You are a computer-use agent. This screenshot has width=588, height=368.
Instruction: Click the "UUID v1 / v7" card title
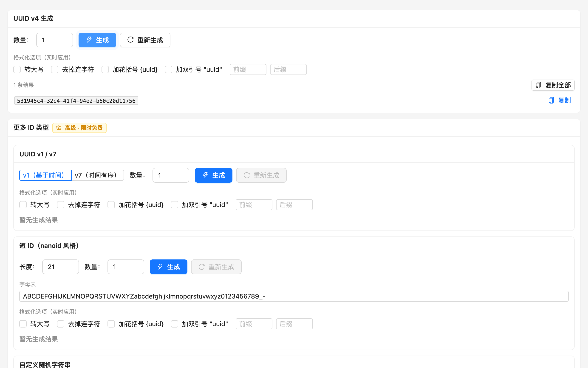tap(38, 154)
